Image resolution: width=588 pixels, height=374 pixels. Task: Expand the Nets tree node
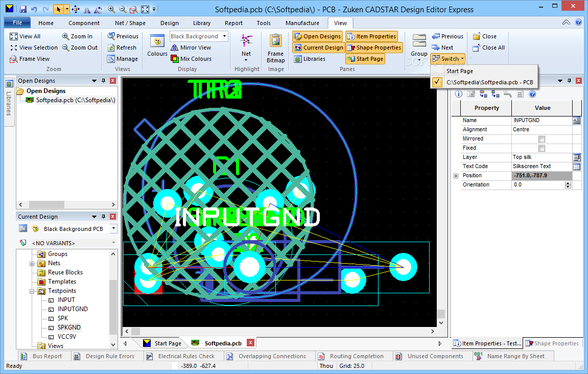(x=32, y=264)
